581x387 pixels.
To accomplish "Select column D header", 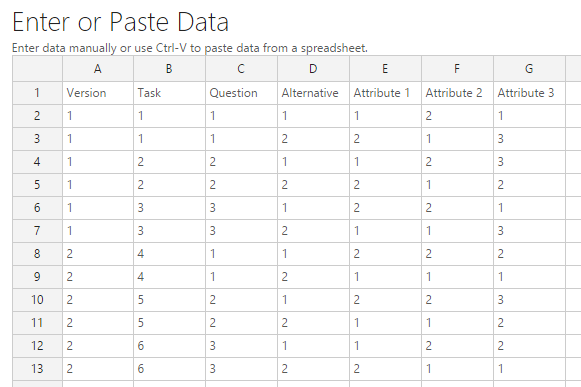I will (313, 69).
